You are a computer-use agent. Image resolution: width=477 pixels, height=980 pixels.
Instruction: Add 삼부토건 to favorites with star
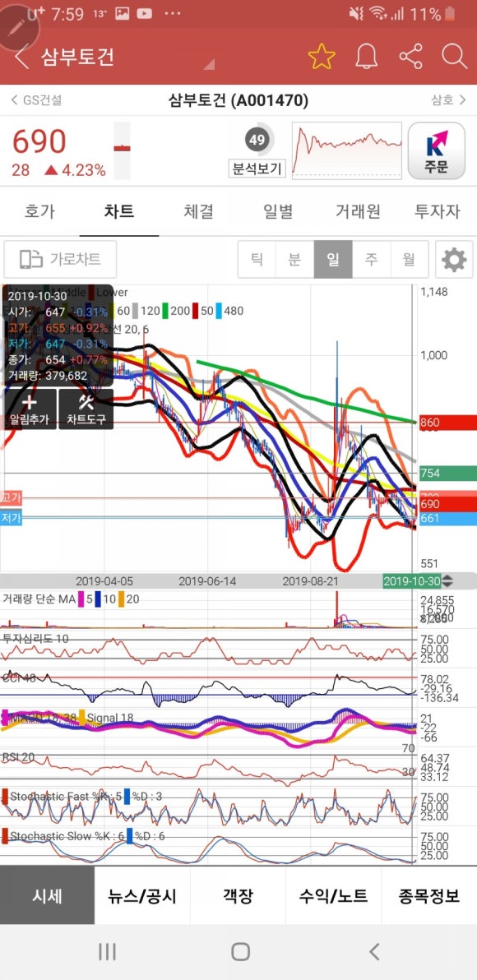pyautogui.click(x=322, y=57)
